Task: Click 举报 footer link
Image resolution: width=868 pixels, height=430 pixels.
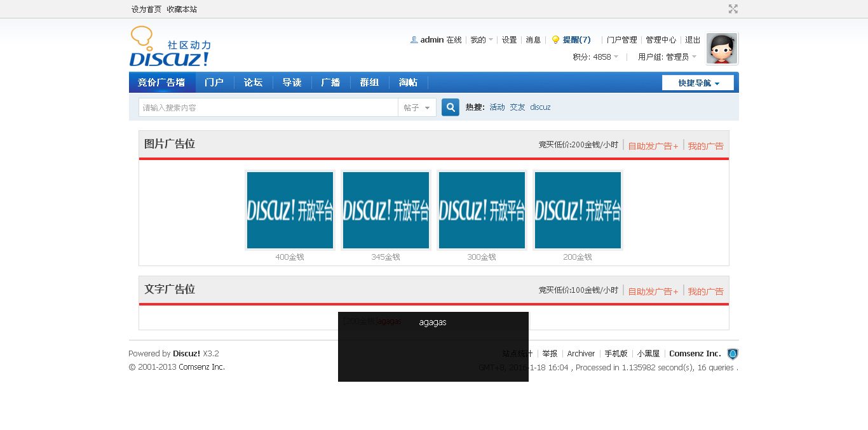Action: tap(550, 354)
